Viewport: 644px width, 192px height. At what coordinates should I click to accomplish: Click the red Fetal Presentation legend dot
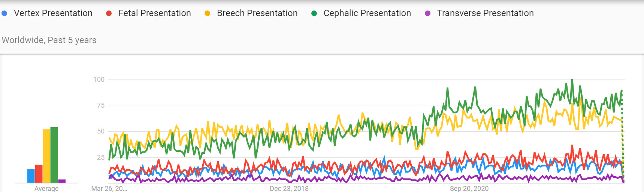point(109,13)
